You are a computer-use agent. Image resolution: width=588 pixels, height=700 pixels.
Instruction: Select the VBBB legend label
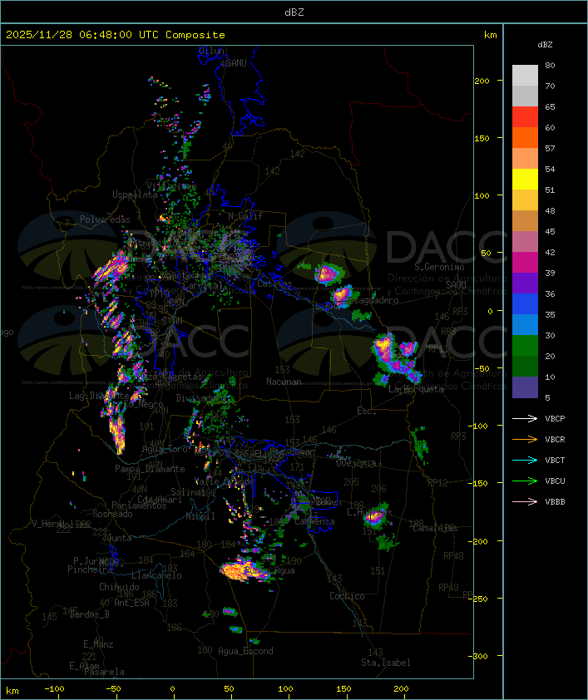(x=555, y=502)
